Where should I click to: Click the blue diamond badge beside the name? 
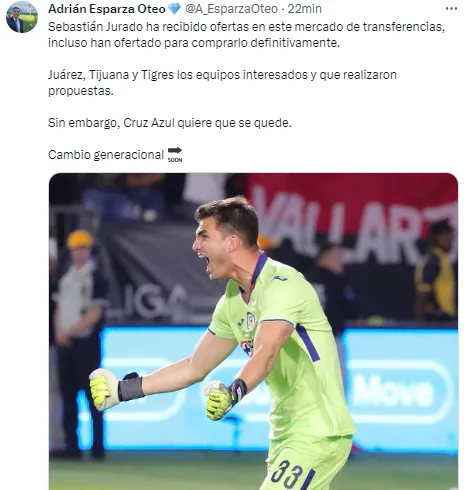pyautogui.click(x=174, y=9)
